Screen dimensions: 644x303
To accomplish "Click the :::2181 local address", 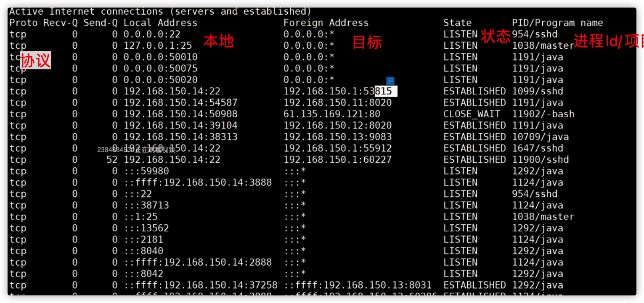I will coord(143,239).
